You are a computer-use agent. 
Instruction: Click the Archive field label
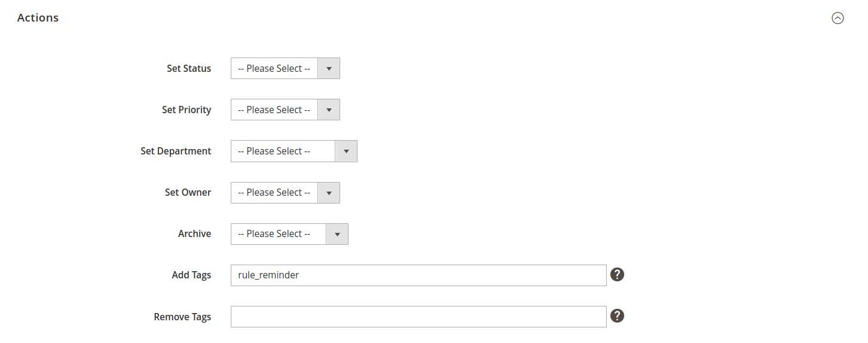click(194, 233)
